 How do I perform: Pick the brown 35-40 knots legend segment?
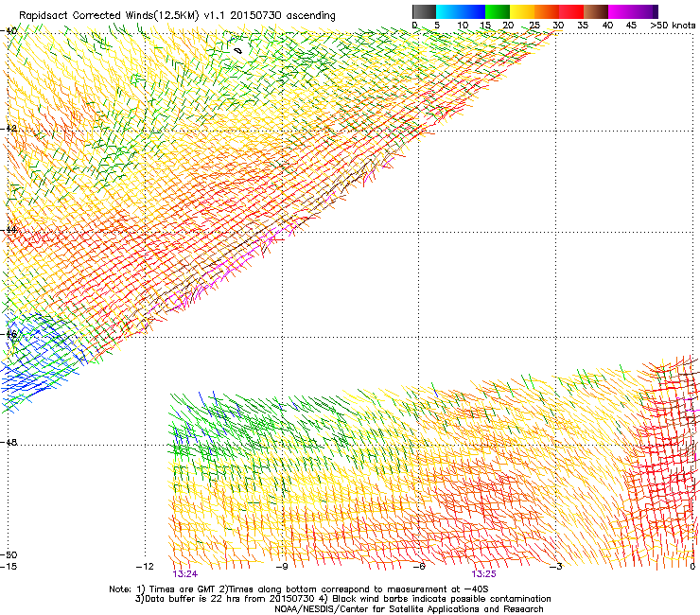[x=596, y=11]
